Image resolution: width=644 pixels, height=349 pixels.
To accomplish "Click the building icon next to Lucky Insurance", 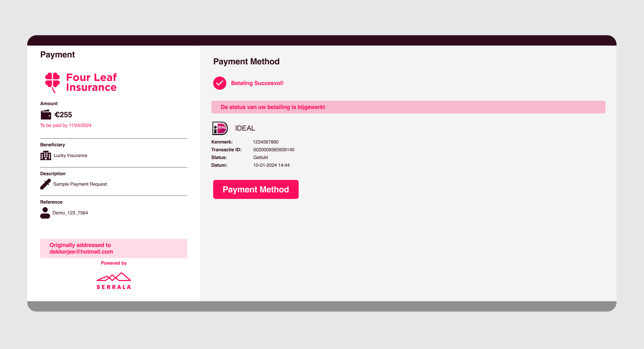I will pos(45,155).
